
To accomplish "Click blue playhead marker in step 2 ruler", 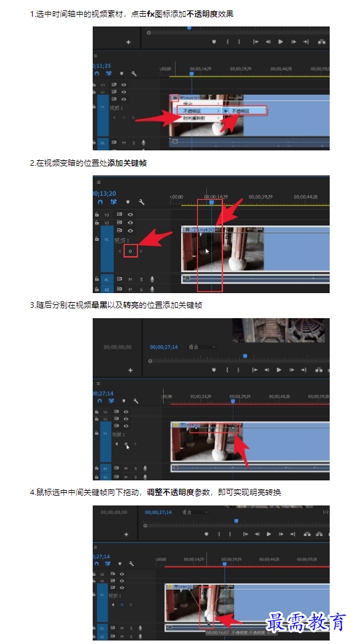I will click(x=211, y=202).
